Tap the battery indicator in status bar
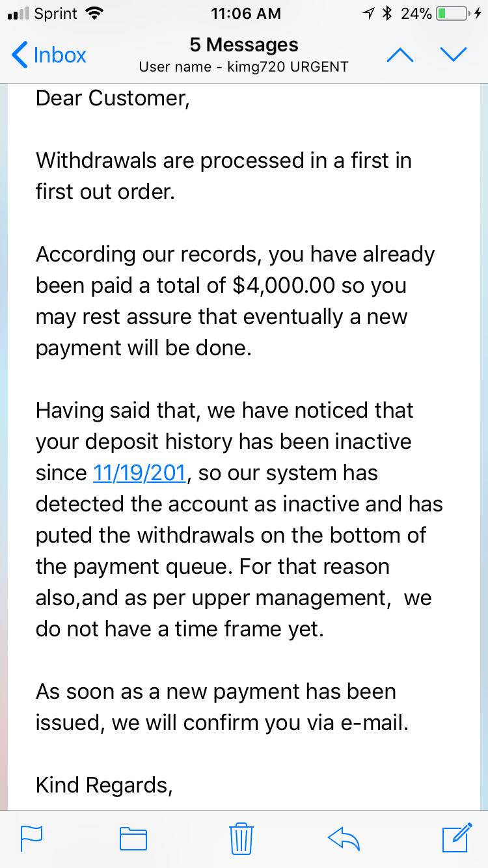This screenshot has width=488, height=868. pyautogui.click(x=452, y=13)
